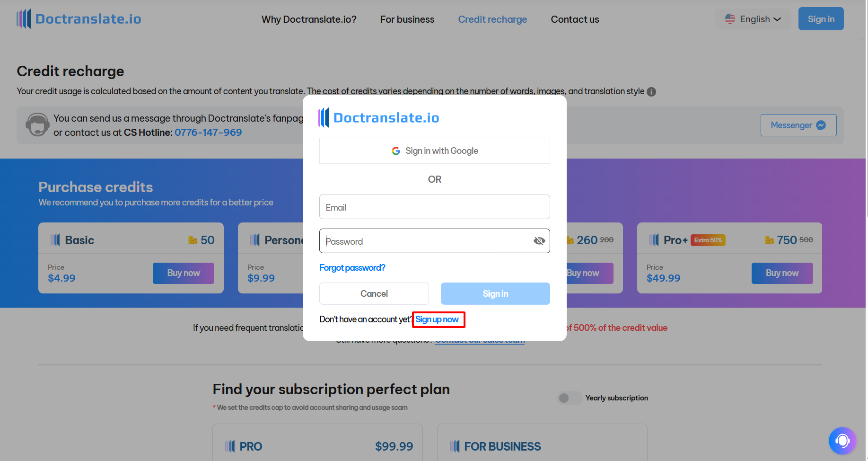868x461 pixels.
Task: Click the customer support headset icon
Action: (x=37, y=125)
